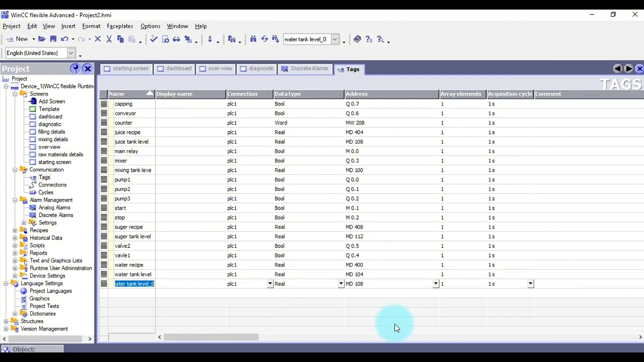This screenshot has height=362, width=644.
Task: Open the Faceplates menu
Action: pos(120,26)
